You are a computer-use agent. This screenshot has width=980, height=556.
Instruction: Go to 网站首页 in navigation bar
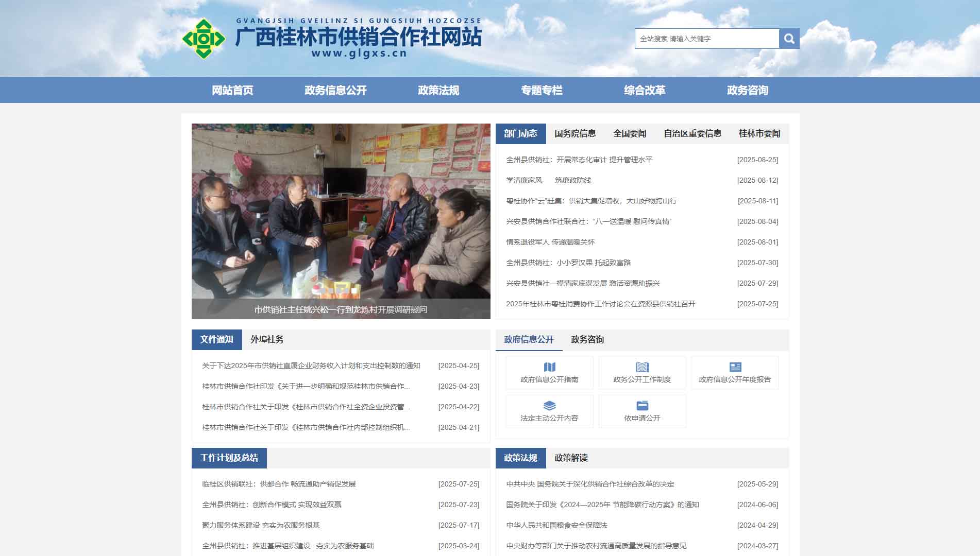coord(232,90)
